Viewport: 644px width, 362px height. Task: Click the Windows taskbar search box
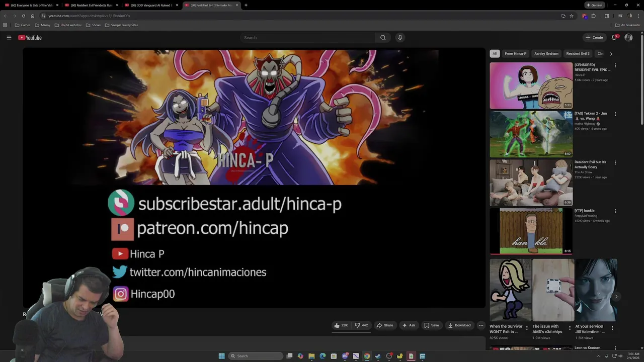coord(256,356)
